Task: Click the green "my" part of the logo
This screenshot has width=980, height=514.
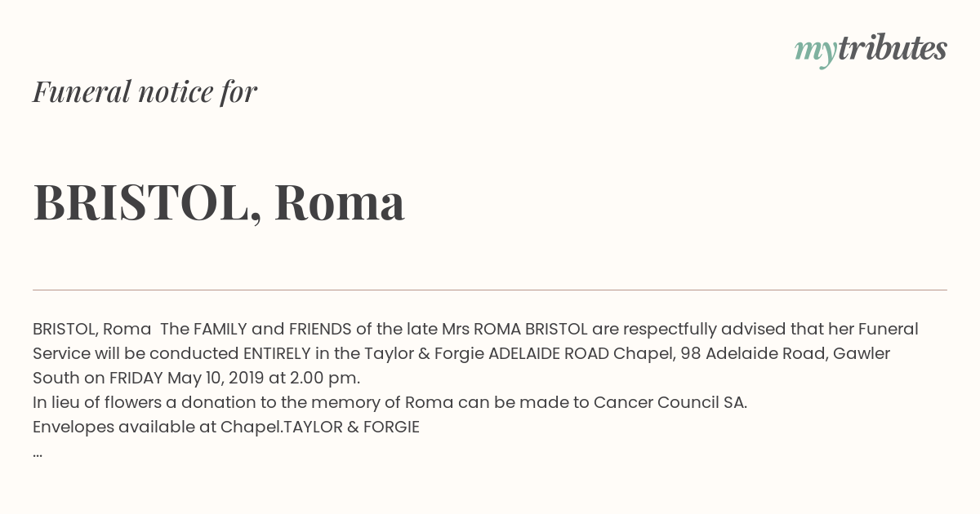Action: [816, 52]
